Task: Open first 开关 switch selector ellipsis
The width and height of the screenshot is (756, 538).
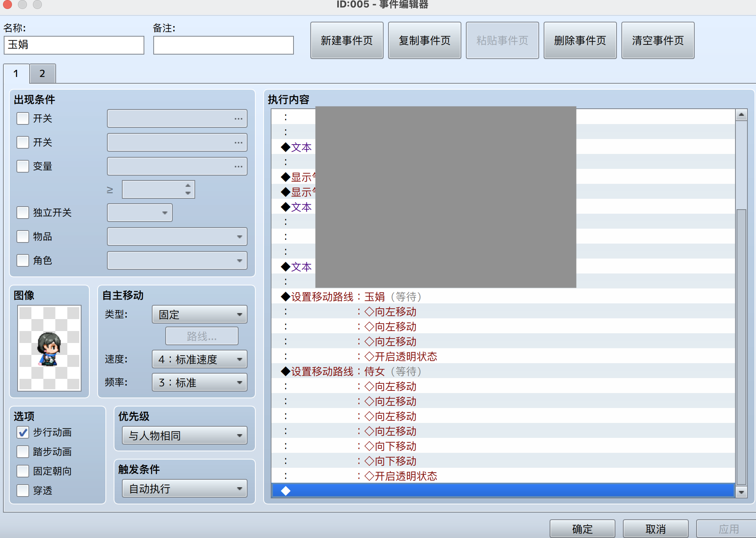Action: (238, 119)
